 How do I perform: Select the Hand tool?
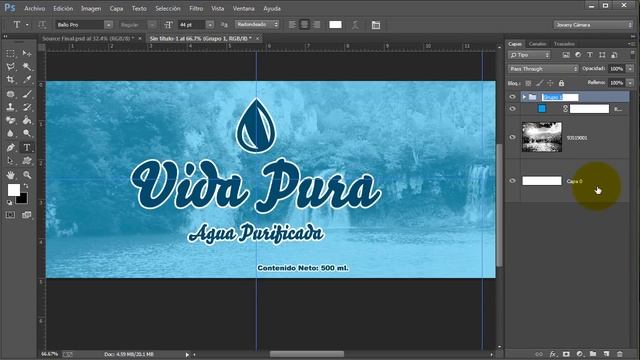(x=11, y=175)
